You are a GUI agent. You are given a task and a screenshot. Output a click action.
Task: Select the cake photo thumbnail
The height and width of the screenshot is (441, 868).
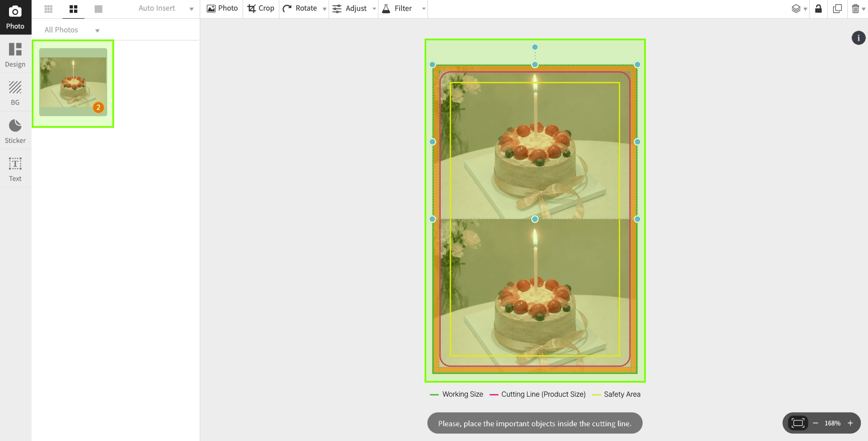(73, 82)
